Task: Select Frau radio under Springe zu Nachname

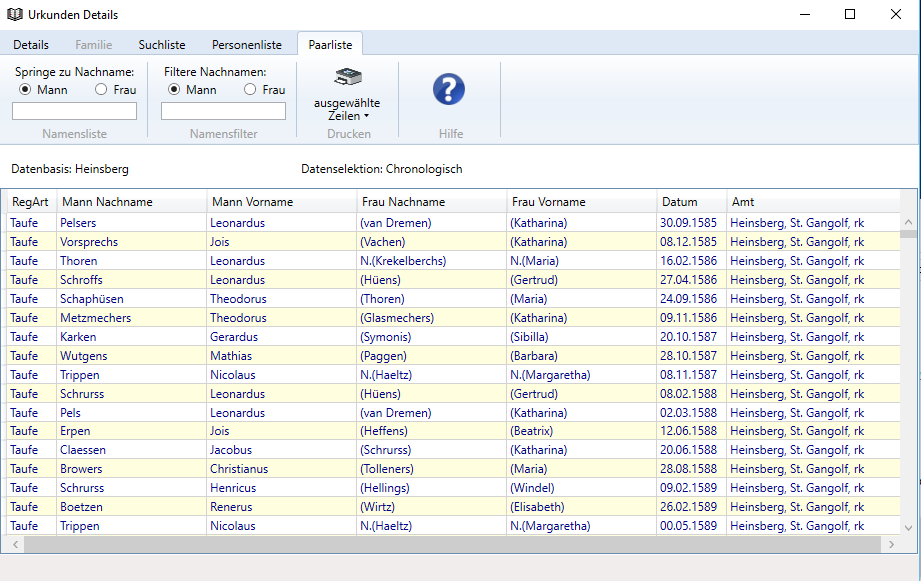Action: [101, 90]
